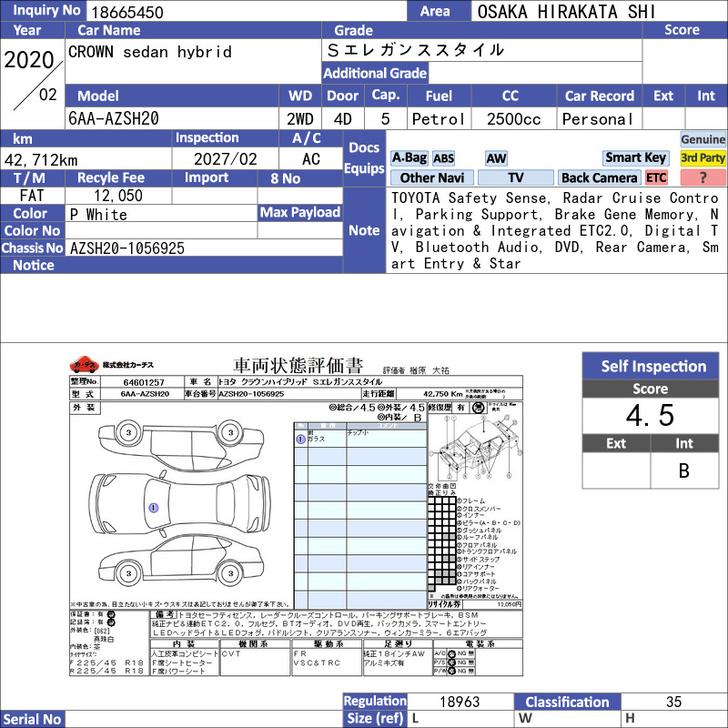Image resolution: width=728 pixels, height=728 pixels.
Task: Select the TV equipment badge
Action: pyautogui.click(x=515, y=177)
